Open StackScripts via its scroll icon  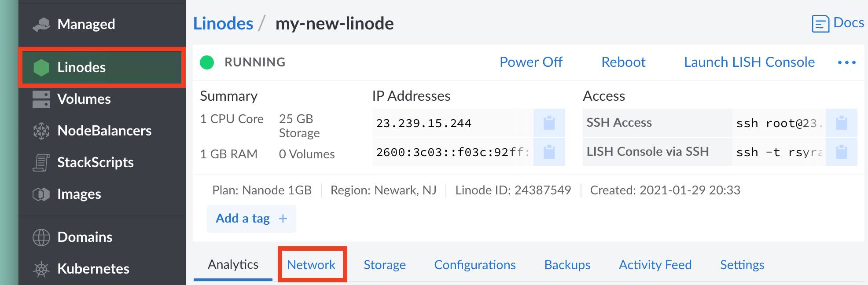(x=42, y=162)
